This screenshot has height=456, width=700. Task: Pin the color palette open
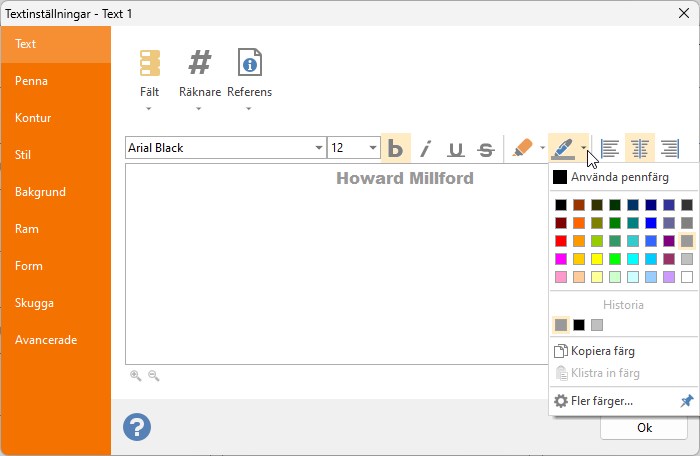click(687, 401)
